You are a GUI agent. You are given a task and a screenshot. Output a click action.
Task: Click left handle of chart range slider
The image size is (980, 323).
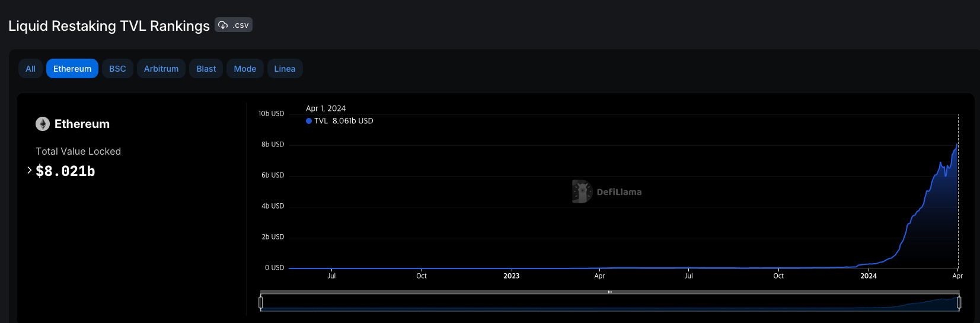pos(261,302)
